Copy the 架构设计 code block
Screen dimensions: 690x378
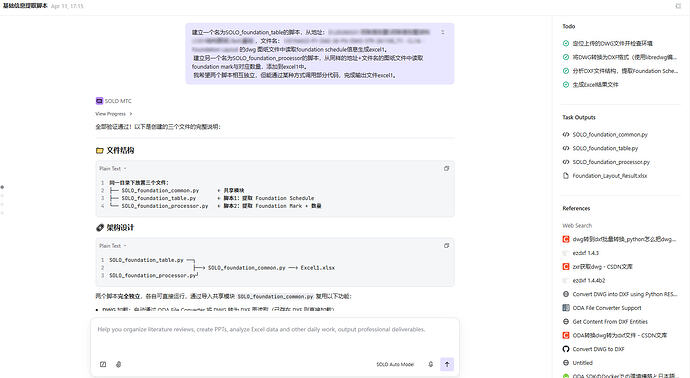tap(446, 246)
